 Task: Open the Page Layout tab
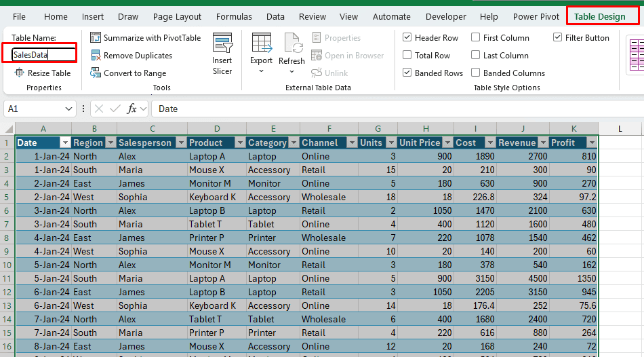pos(177,16)
